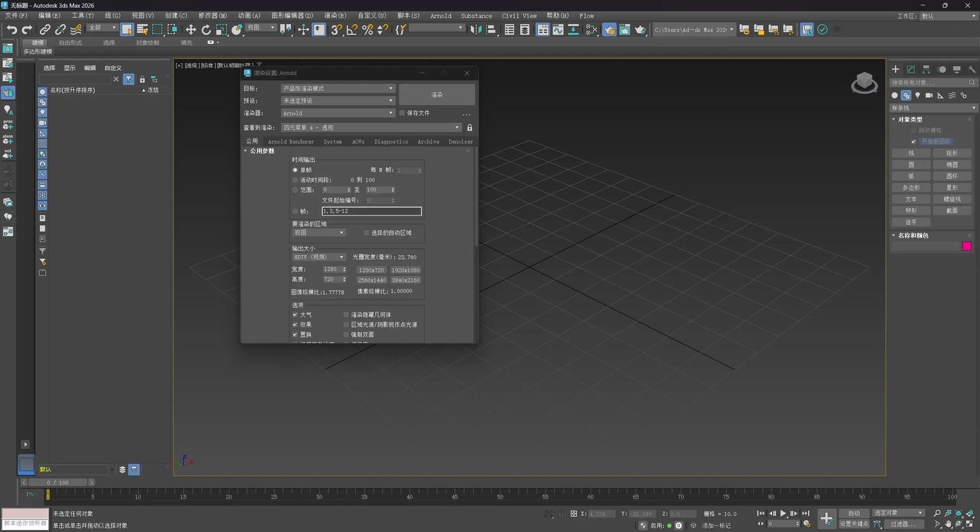Switch to the AOVs tab

(x=358, y=142)
